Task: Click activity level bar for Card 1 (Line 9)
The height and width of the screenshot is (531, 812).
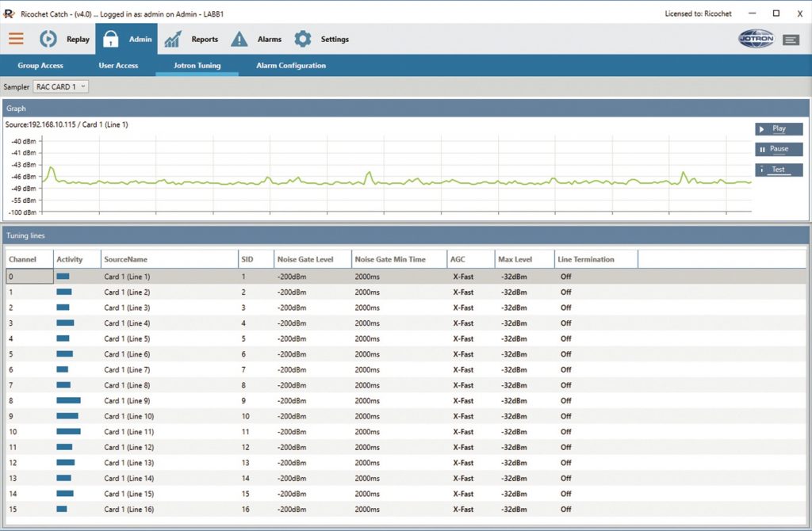Action: click(68, 401)
